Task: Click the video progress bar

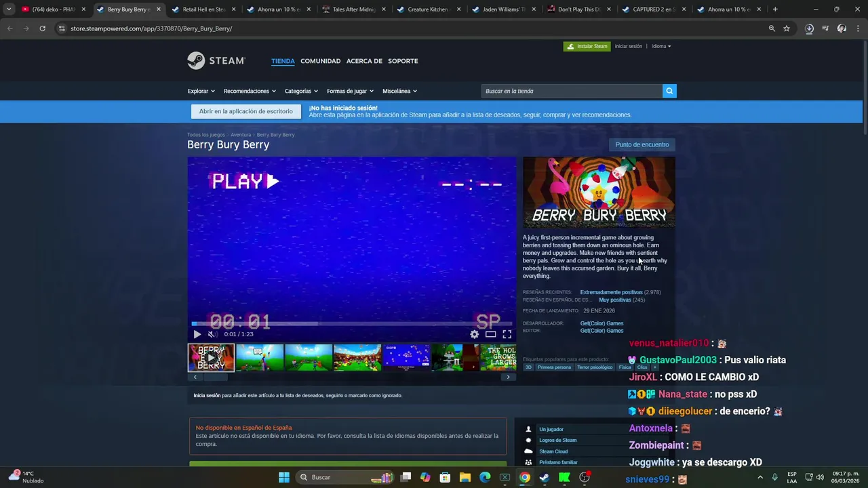Action: 351,324
